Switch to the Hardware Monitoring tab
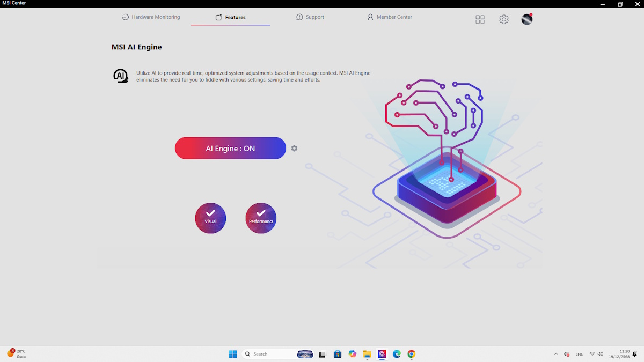 click(x=151, y=17)
